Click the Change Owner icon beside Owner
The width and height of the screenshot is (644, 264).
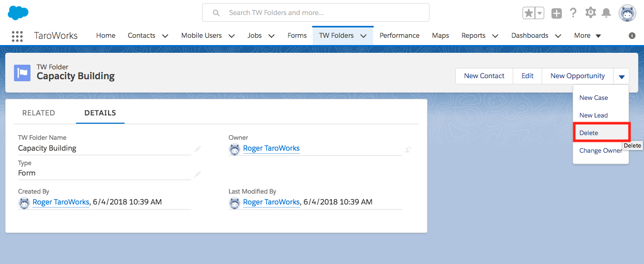tap(408, 149)
